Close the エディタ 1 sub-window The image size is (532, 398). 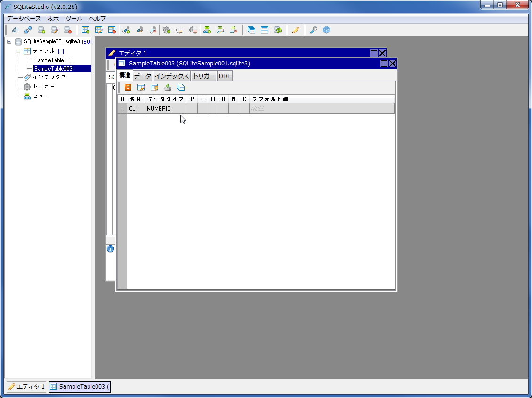[x=382, y=53]
